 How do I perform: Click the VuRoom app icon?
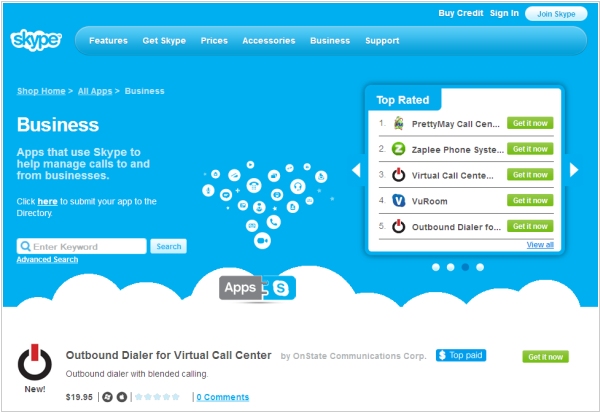[398, 200]
